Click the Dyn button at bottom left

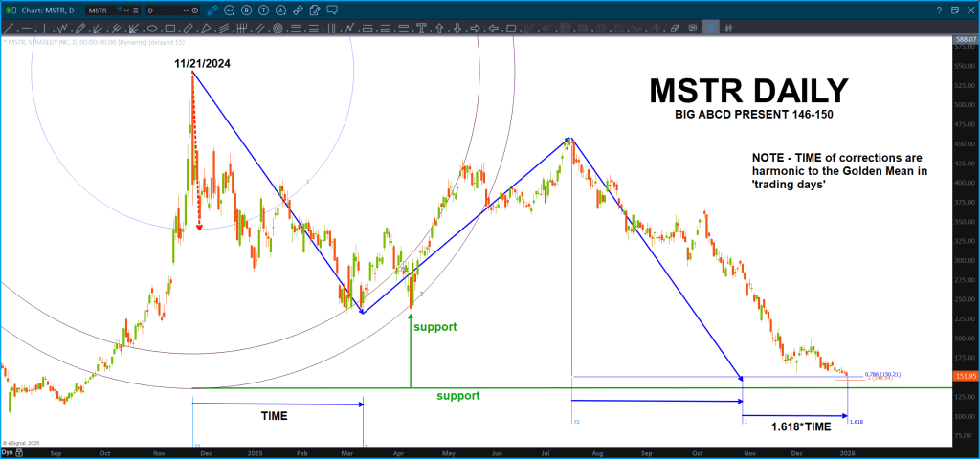pyautogui.click(x=8, y=452)
